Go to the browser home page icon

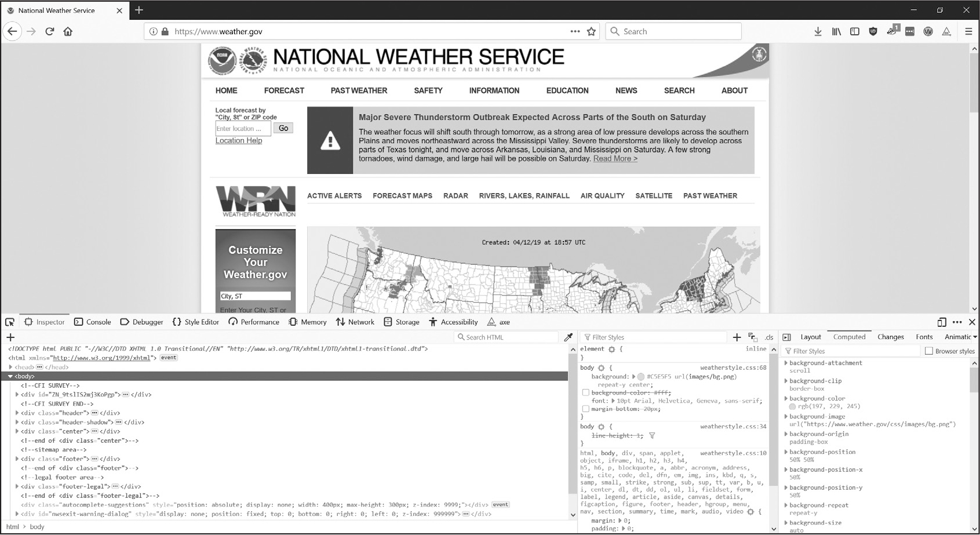coord(68,31)
